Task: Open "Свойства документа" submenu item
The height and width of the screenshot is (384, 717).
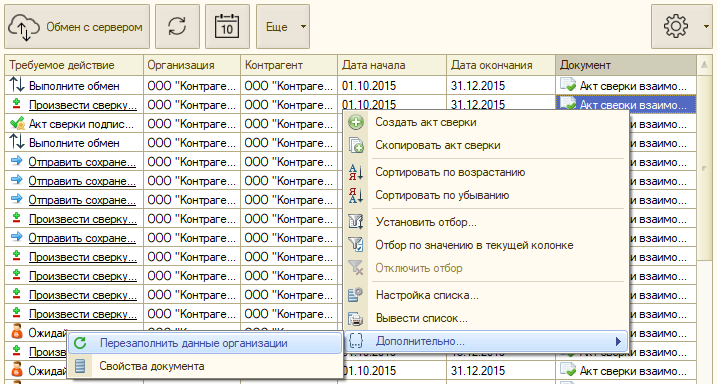Action: pyautogui.click(x=205, y=366)
